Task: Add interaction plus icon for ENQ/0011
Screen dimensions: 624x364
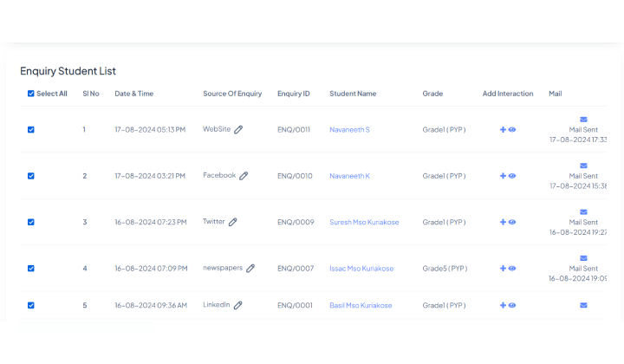Action: coord(503,129)
